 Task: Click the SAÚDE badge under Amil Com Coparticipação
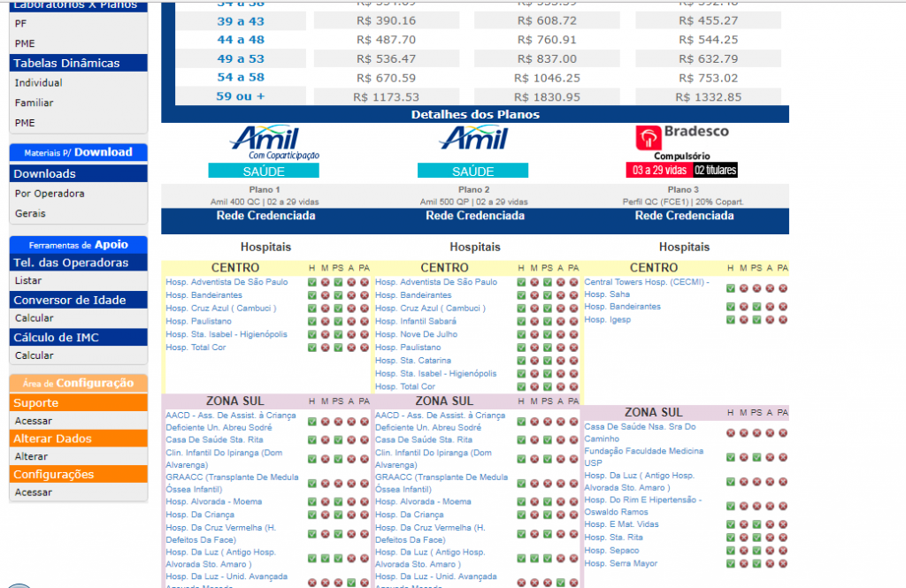point(264,171)
